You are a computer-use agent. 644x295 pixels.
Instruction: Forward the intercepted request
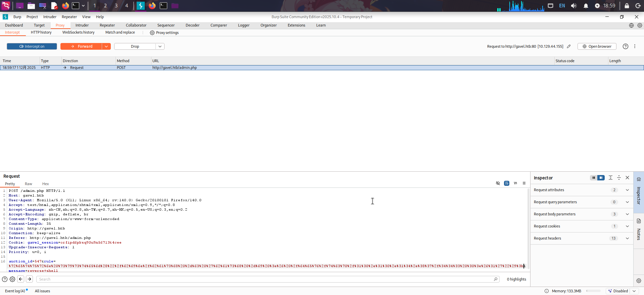coord(81,46)
